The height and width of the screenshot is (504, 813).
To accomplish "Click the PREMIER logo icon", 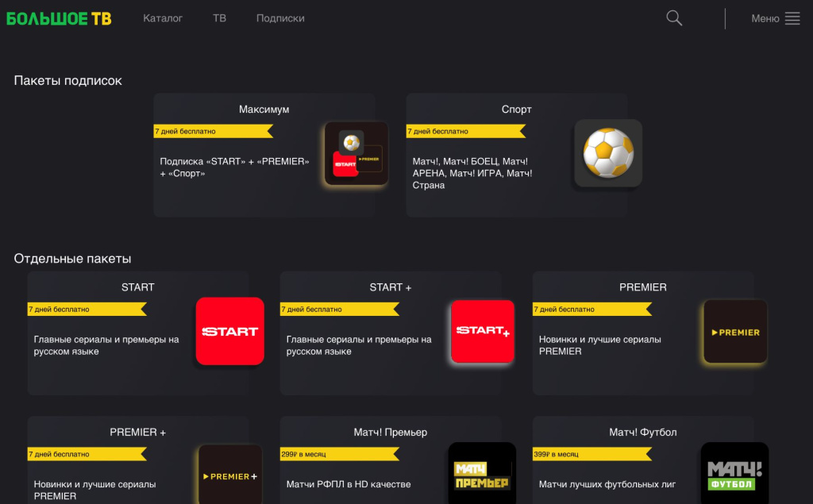I will 735,331.
